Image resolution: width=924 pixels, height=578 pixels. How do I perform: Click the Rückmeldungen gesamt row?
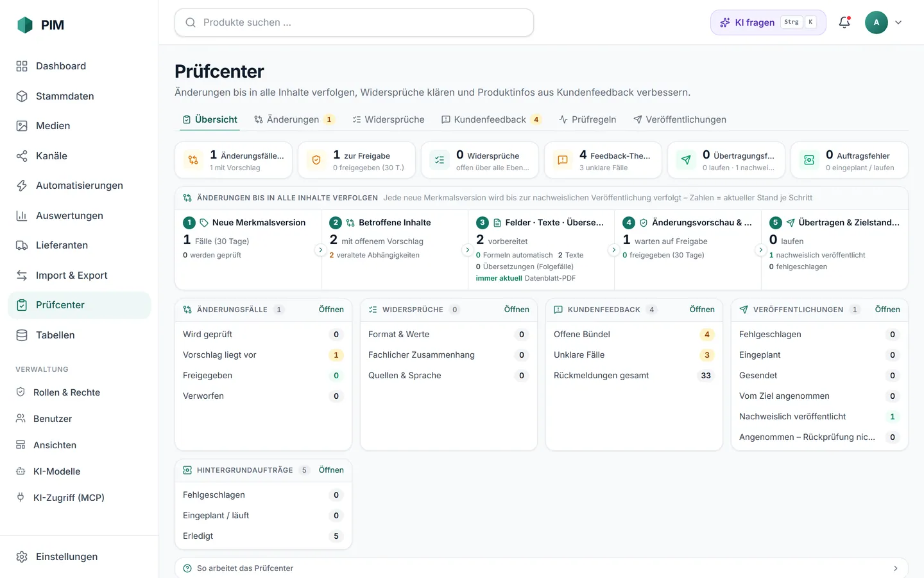(x=634, y=376)
